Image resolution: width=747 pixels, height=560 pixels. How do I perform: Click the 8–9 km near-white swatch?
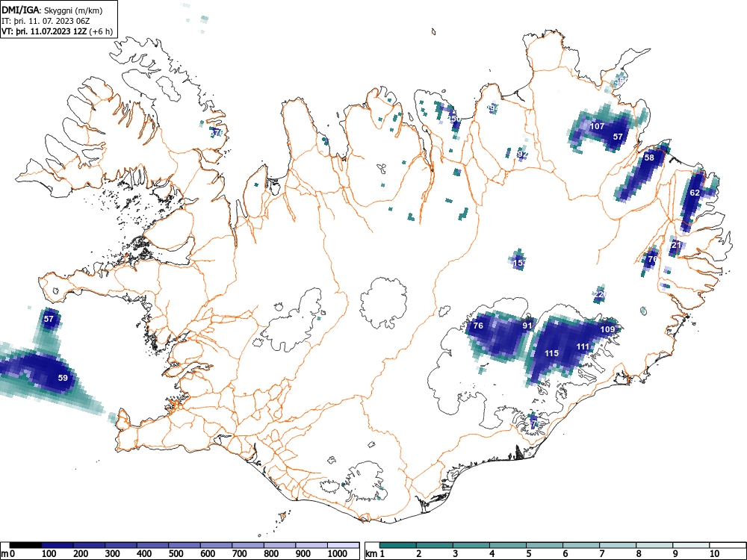(x=654, y=545)
